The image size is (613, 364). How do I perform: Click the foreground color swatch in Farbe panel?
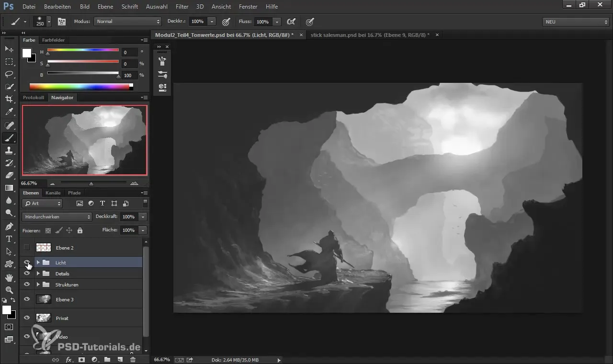27,53
